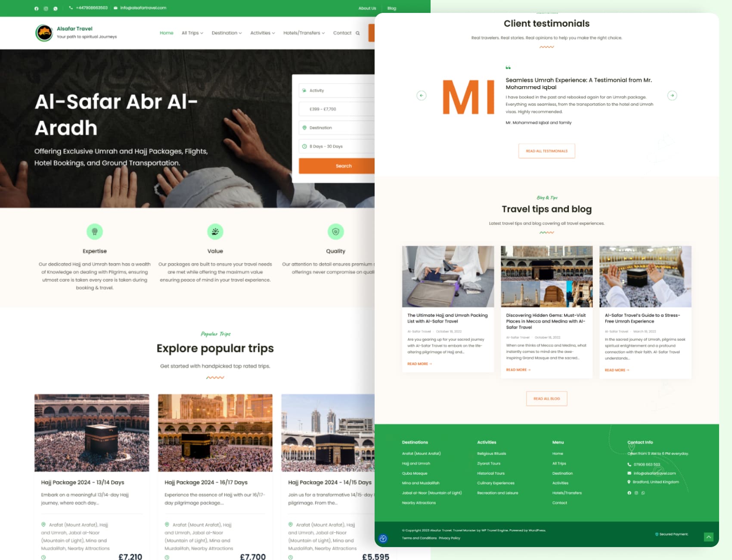The width and height of the screenshot is (732, 560).
Task: Click info@alsafartravel.com in the top green bar
Action: 143,8
